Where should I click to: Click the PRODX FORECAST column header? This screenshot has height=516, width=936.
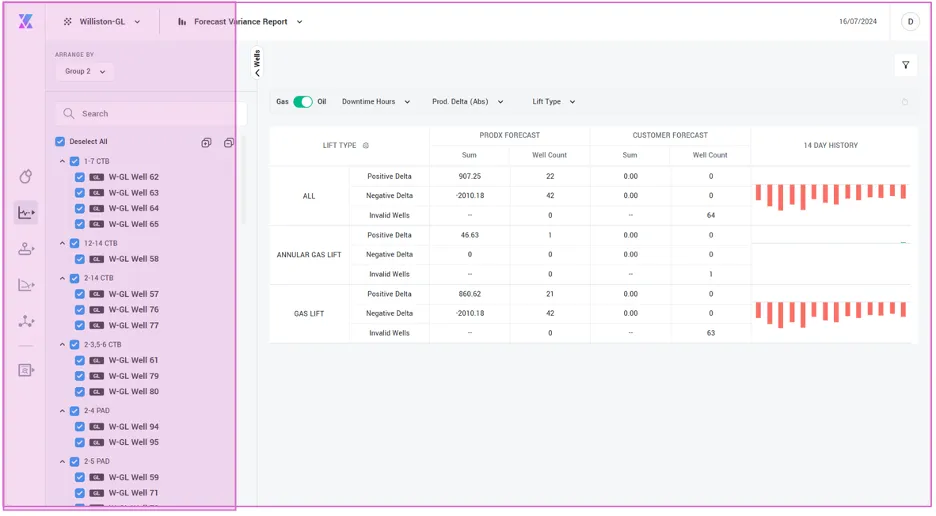(510, 136)
